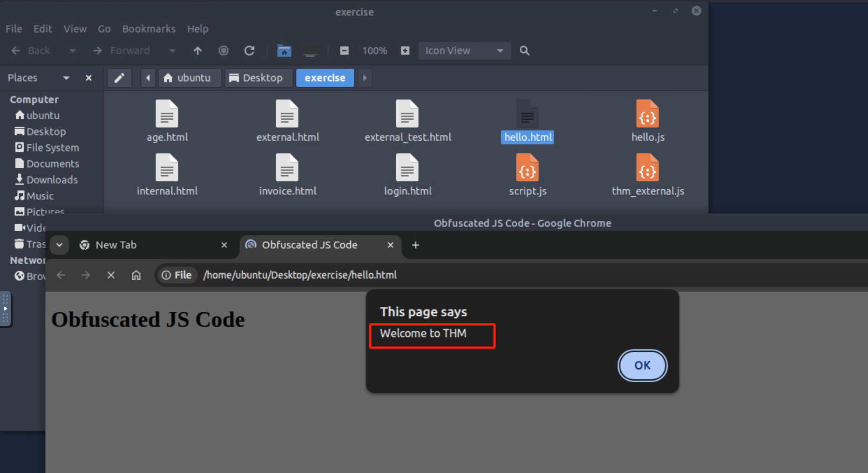Stop loading the Chrome page
The height and width of the screenshot is (473, 868).
(x=111, y=275)
